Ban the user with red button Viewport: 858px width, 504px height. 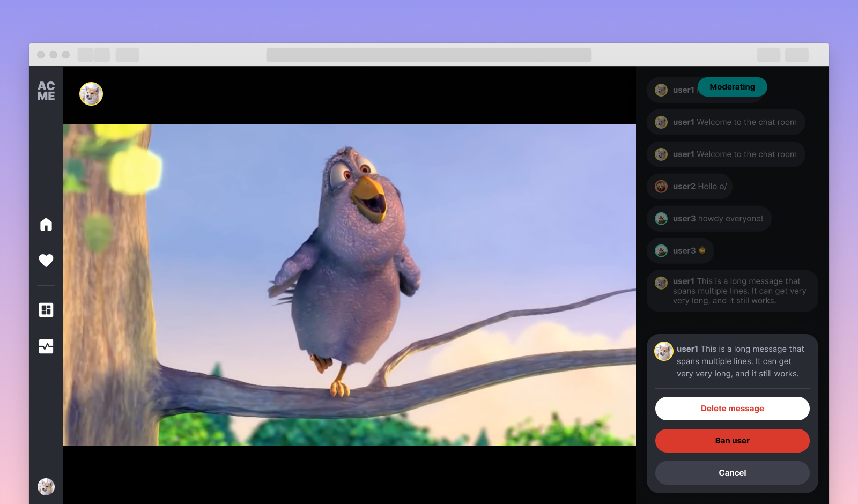point(733,441)
